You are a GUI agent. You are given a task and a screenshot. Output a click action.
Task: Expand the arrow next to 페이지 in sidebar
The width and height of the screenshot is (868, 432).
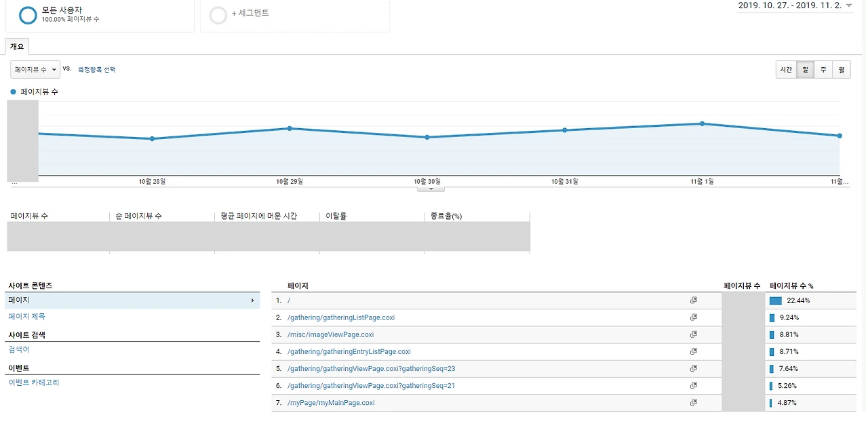(253, 299)
